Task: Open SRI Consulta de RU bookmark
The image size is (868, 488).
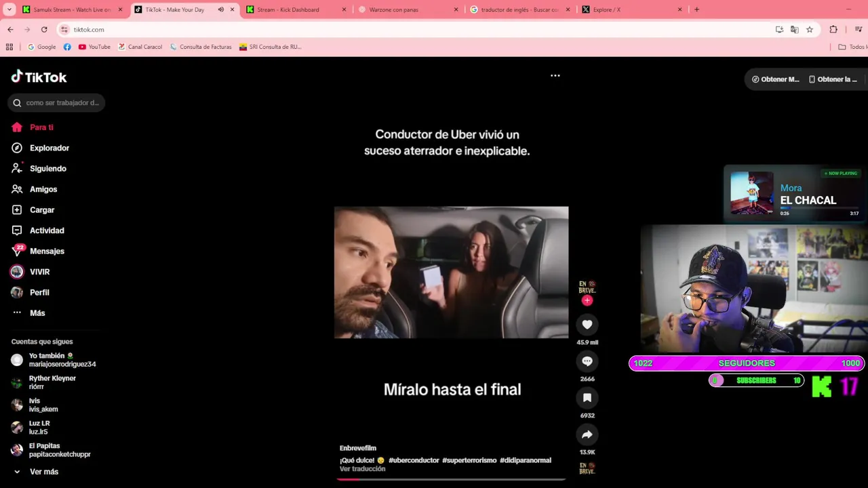Action: pyautogui.click(x=271, y=47)
